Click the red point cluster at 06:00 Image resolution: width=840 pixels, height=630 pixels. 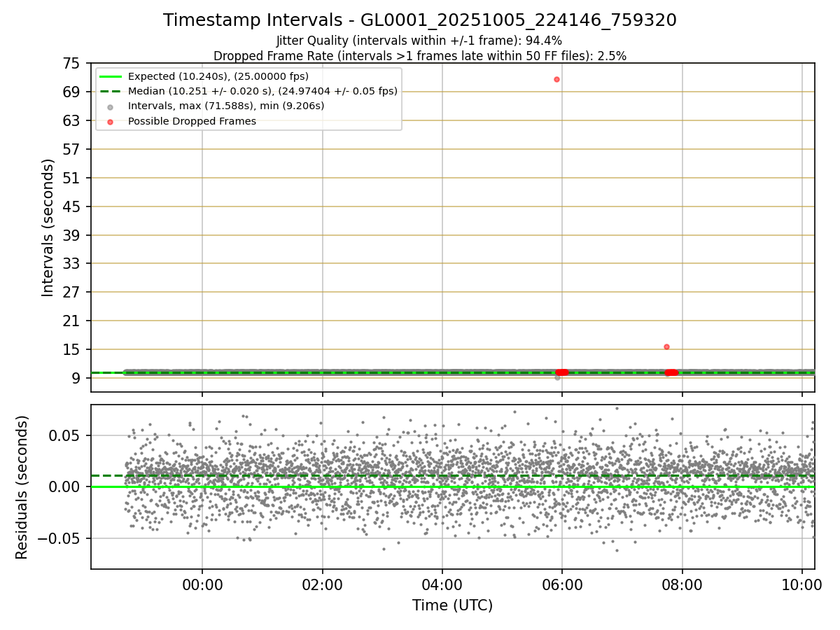tap(561, 372)
